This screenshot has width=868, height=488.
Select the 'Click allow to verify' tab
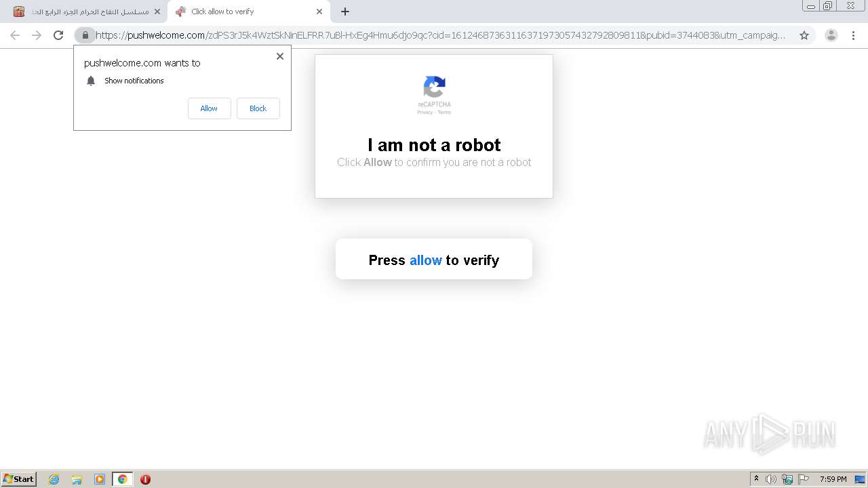click(x=249, y=12)
